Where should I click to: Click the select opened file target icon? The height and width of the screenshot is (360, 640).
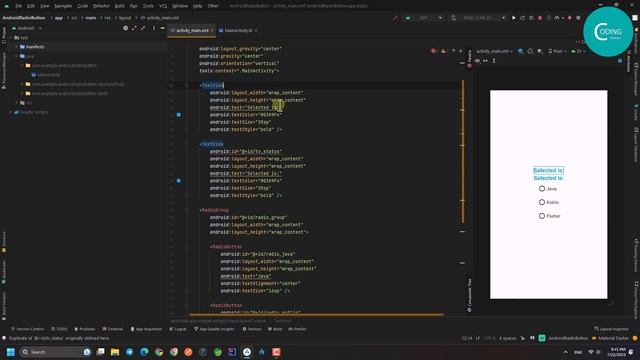(x=126, y=28)
